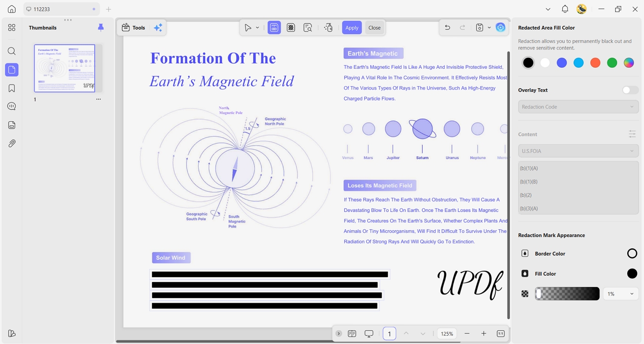
Task: Open the 1% opacity dropdown
Action: [621, 294]
